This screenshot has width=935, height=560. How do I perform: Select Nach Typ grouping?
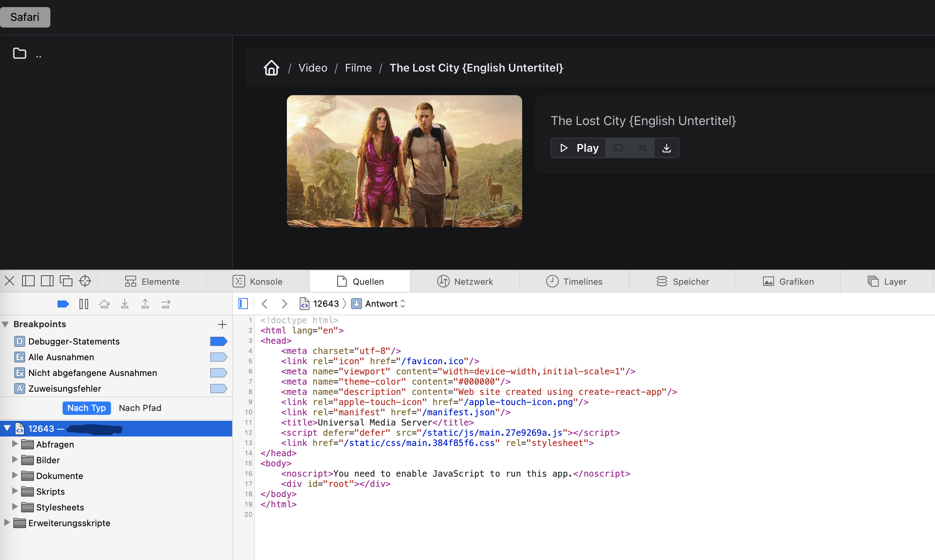pos(87,408)
